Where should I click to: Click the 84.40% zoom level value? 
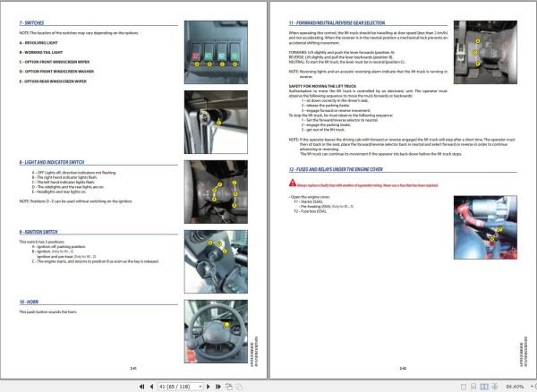click(x=515, y=387)
